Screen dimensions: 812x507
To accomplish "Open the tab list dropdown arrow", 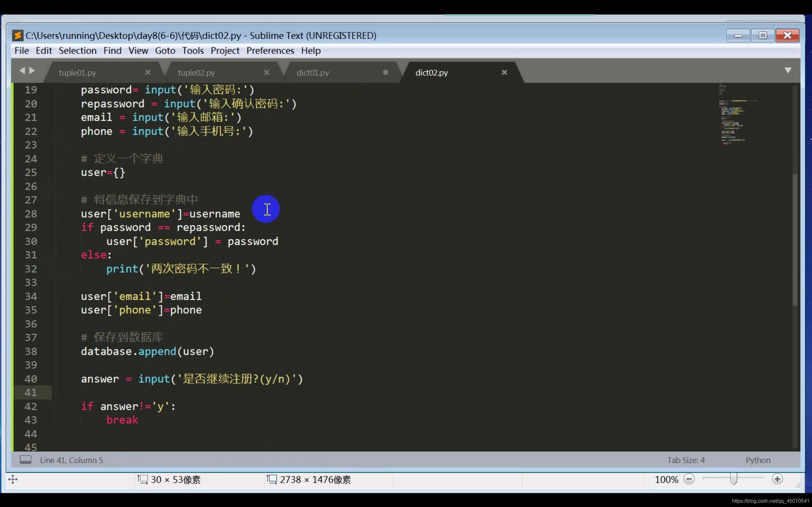I will pyautogui.click(x=788, y=70).
